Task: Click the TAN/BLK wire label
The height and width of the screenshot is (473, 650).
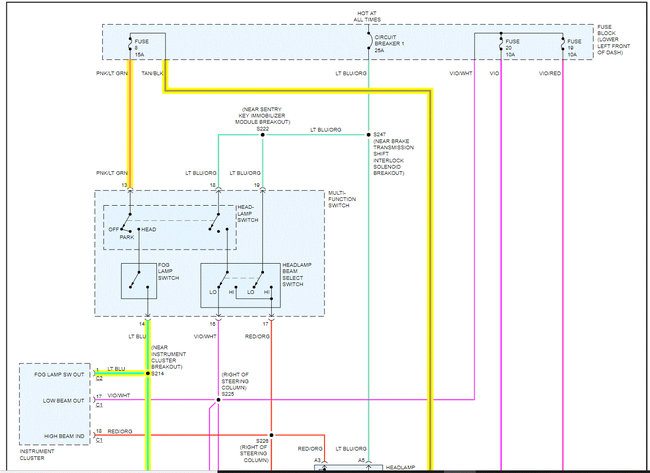Action: pos(152,73)
